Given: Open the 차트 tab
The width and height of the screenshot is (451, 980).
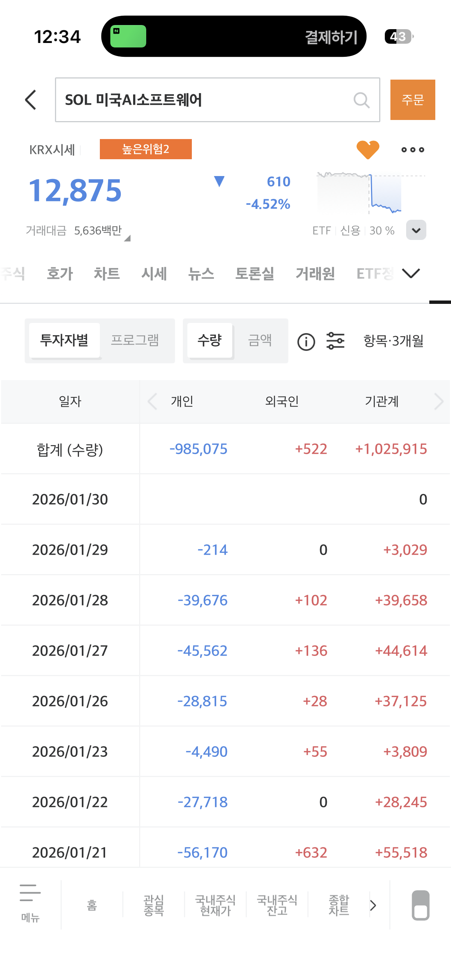Looking at the screenshot, I should click(x=107, y=274).
